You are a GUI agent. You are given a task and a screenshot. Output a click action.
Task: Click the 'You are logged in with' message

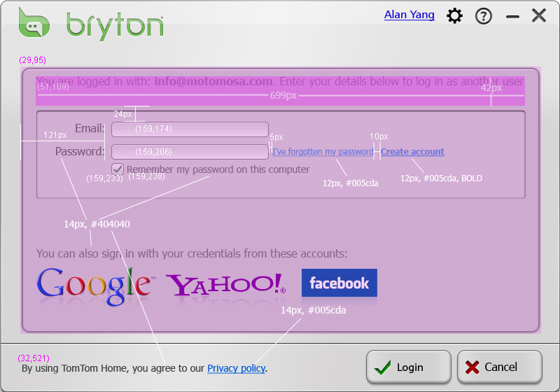279,81
